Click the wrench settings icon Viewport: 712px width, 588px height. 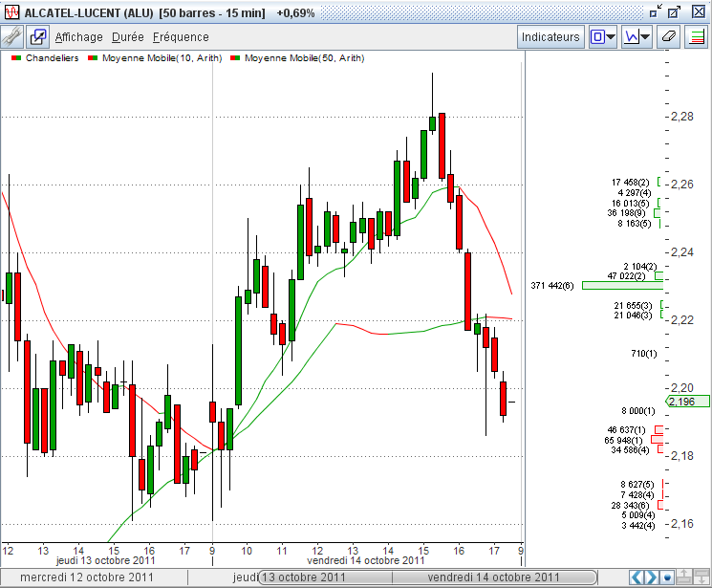click(x=12, y=37)
